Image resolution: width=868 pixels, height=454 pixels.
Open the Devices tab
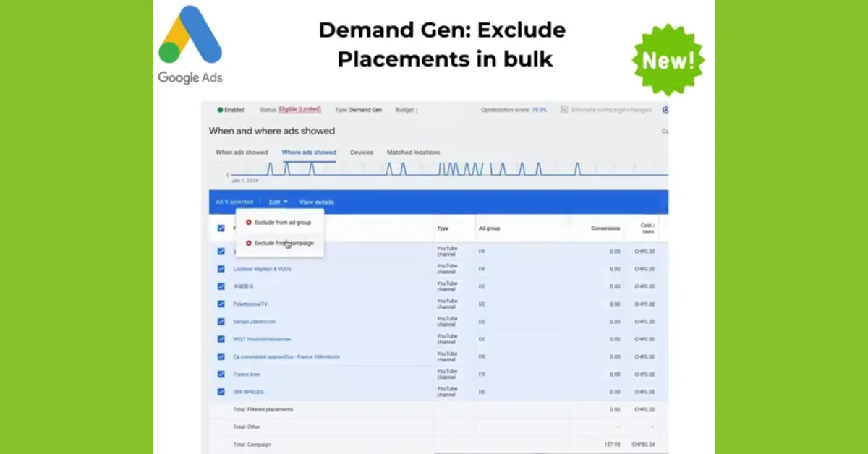362,153
